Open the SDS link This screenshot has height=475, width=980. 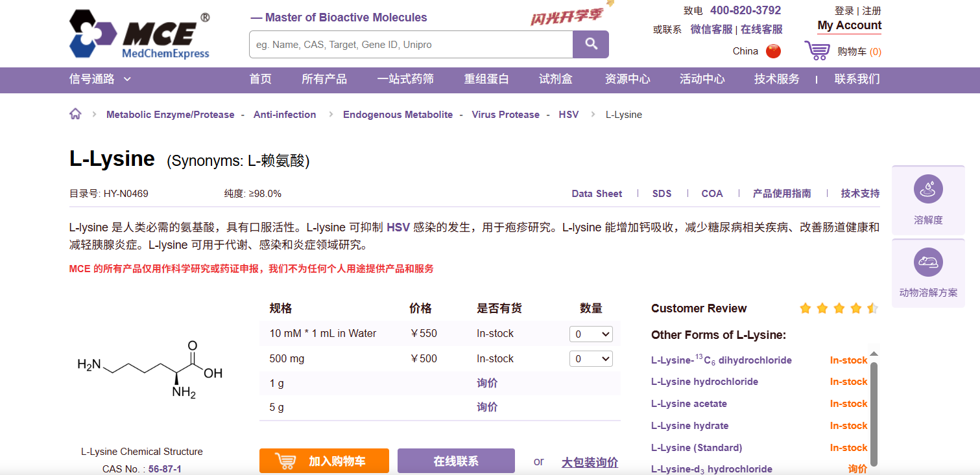tap(662, 194)
